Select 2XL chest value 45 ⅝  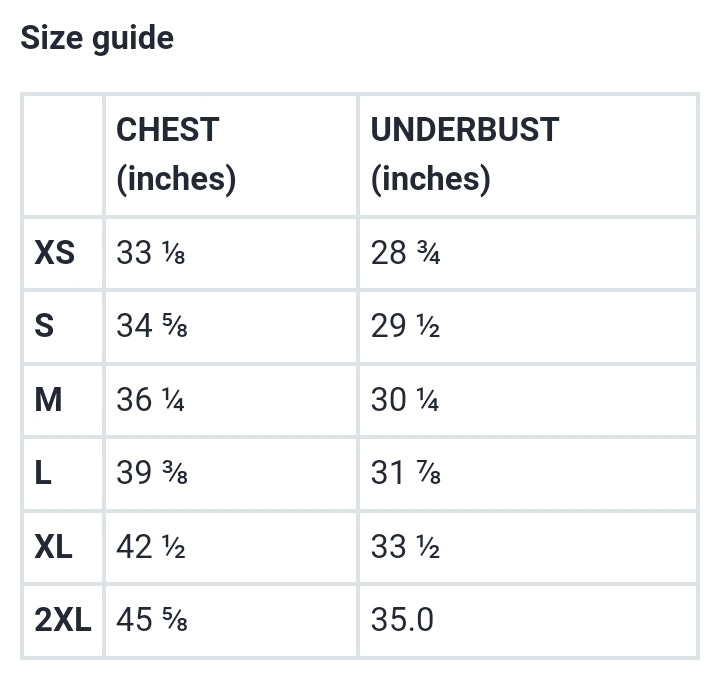[x=152, y=619]
